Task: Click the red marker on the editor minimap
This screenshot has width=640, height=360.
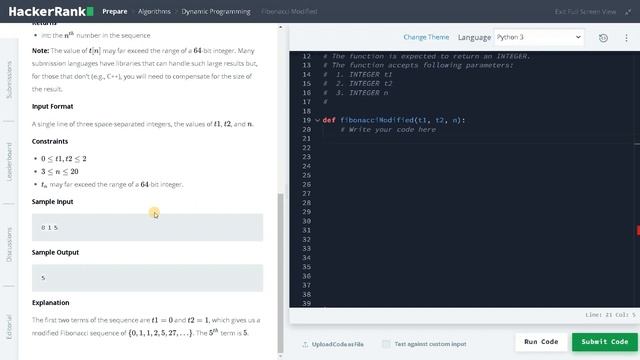Action: click(638, 230)
